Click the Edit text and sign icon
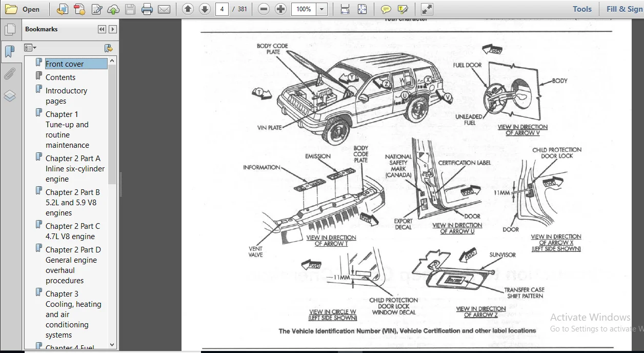 click(x=96, y=9)
